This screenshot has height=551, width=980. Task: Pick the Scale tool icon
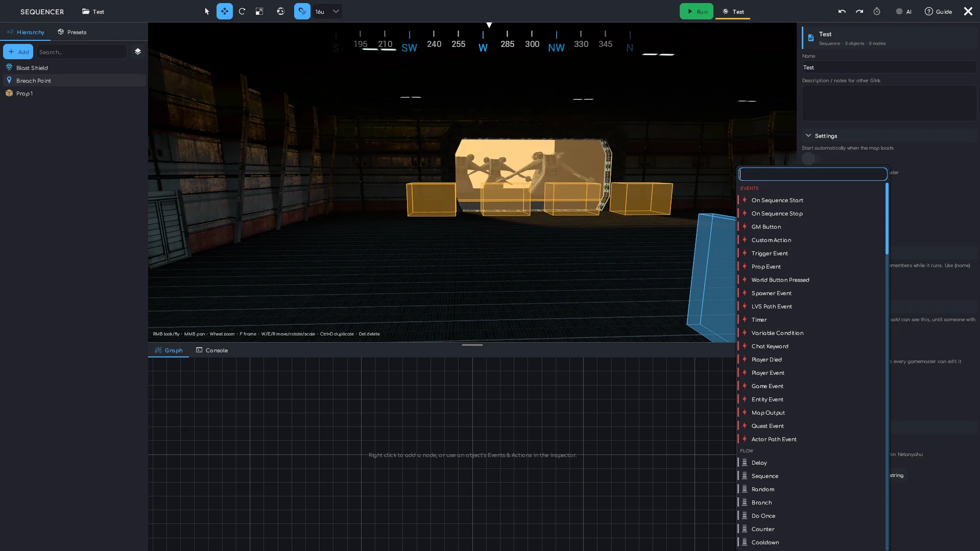[259, 11]
